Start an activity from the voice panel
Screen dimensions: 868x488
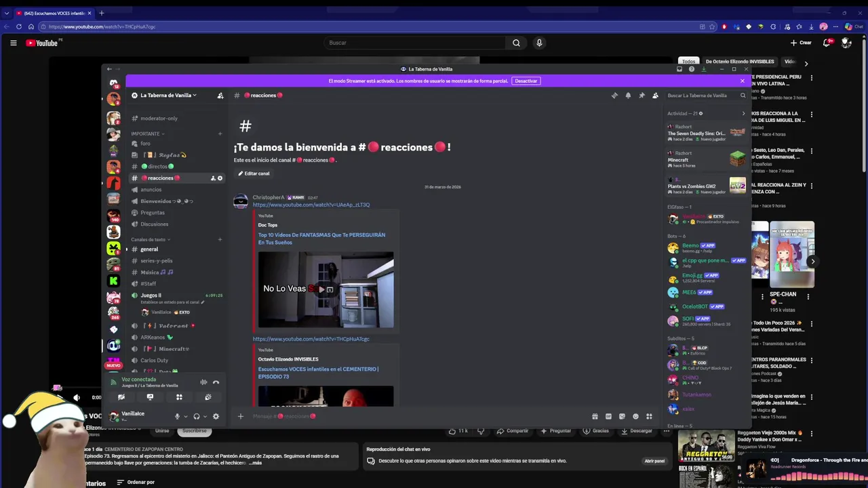[x=179, y=397]
